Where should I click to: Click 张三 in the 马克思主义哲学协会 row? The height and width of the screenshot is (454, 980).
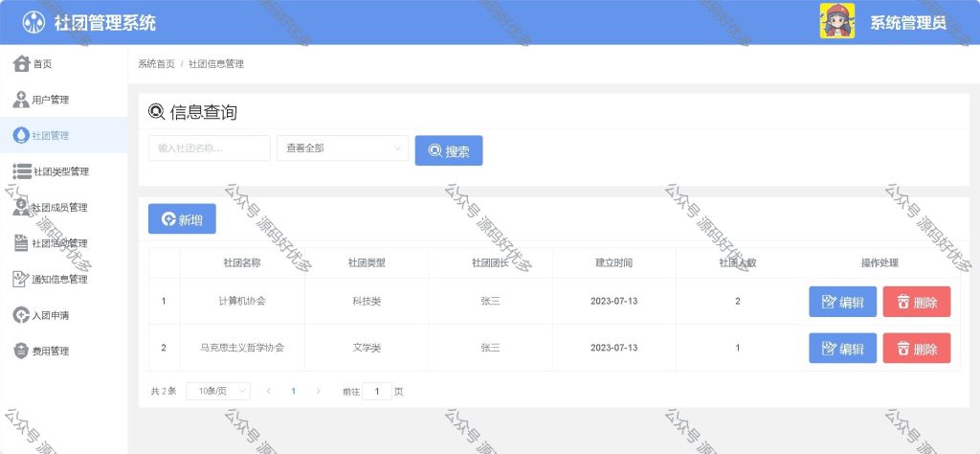click(x=491, y=348)
